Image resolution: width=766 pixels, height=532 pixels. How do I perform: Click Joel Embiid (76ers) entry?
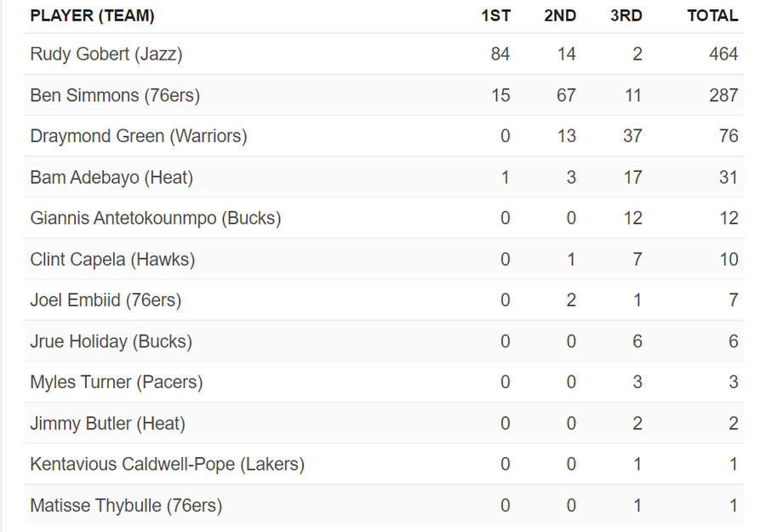106,300
